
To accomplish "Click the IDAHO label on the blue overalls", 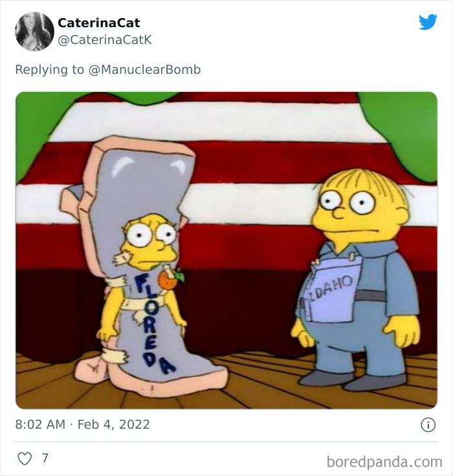I will pyautogui.click(x=331, y=288).
